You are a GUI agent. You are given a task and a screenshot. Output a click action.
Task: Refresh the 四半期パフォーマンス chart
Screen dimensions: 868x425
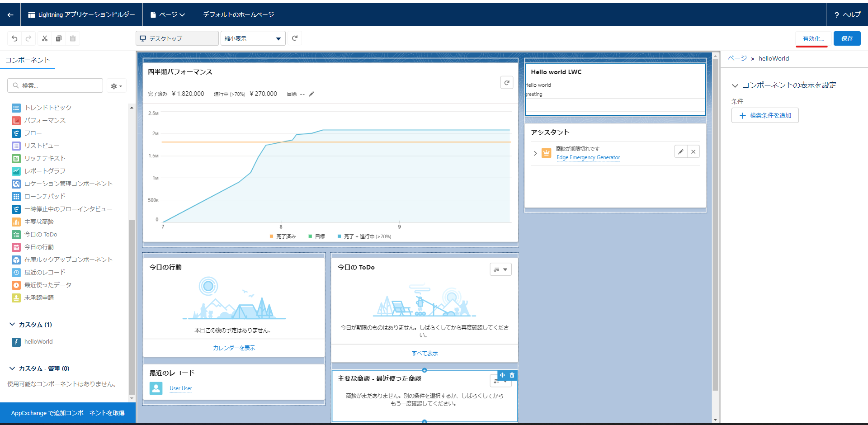(507, 83)
